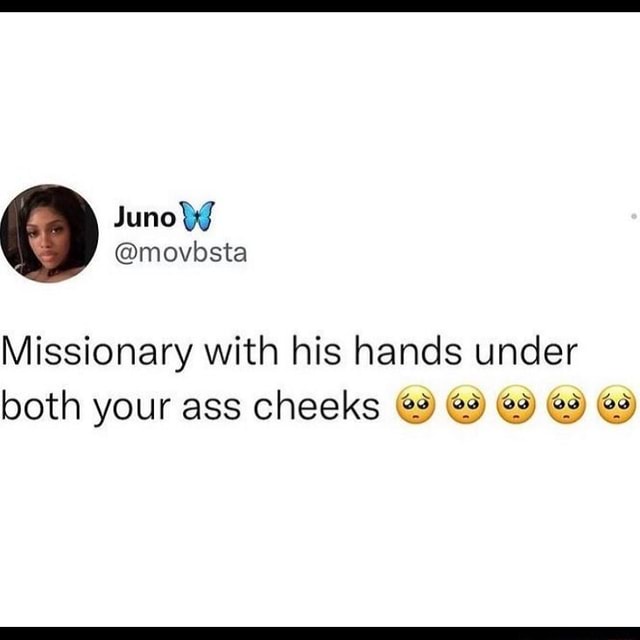The height and width of the screenshot is (640, 640).
Task: Click the word "with" in the tweet
Action: click(241, 350)
